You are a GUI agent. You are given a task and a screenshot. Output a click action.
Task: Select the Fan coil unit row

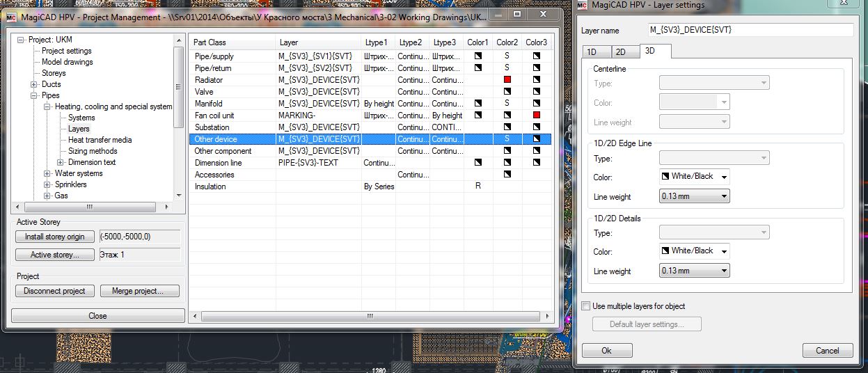tap(370, 116)
